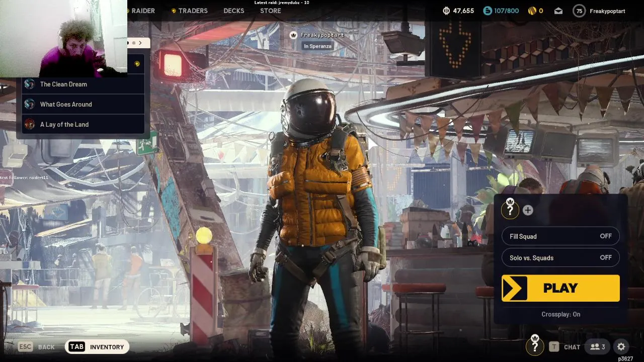Open the CHAT panel
This screenshot has height=362, width=644.
click(x=566, y=347)
